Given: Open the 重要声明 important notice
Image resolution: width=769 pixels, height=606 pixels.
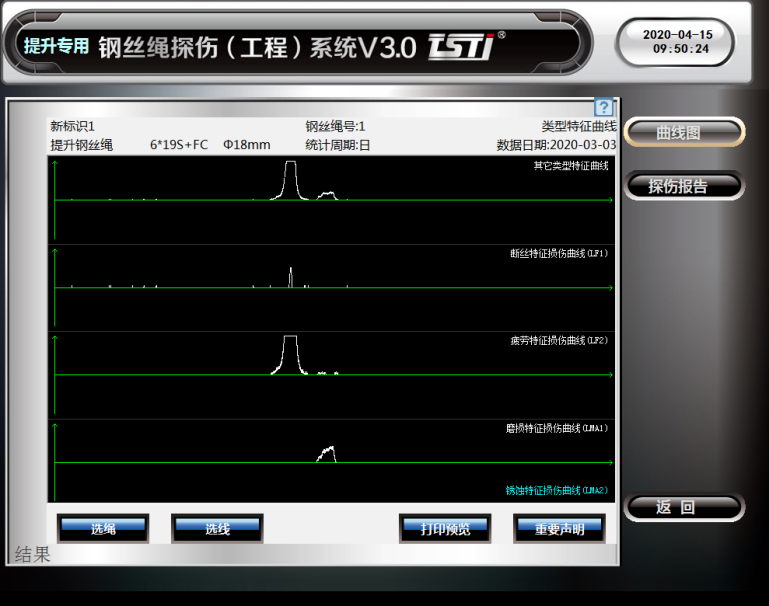Looking at the screenshot, I should click(559, 528).
